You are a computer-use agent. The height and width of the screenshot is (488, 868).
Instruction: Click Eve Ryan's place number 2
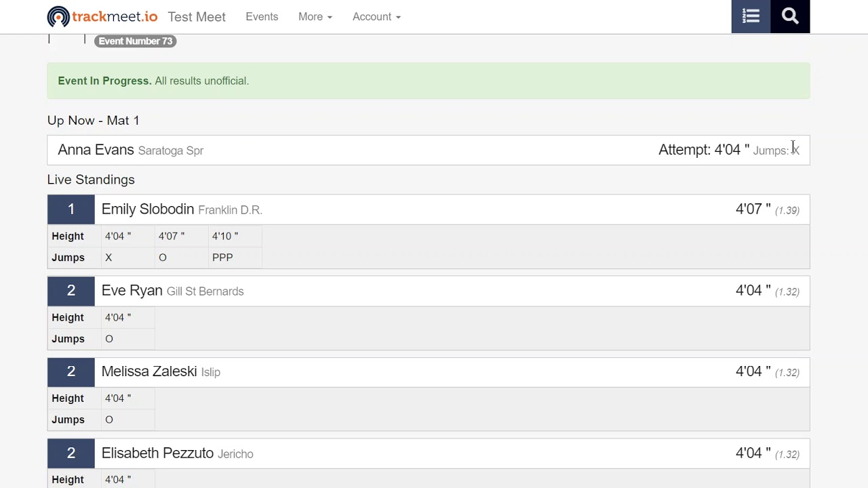[71, 291]
